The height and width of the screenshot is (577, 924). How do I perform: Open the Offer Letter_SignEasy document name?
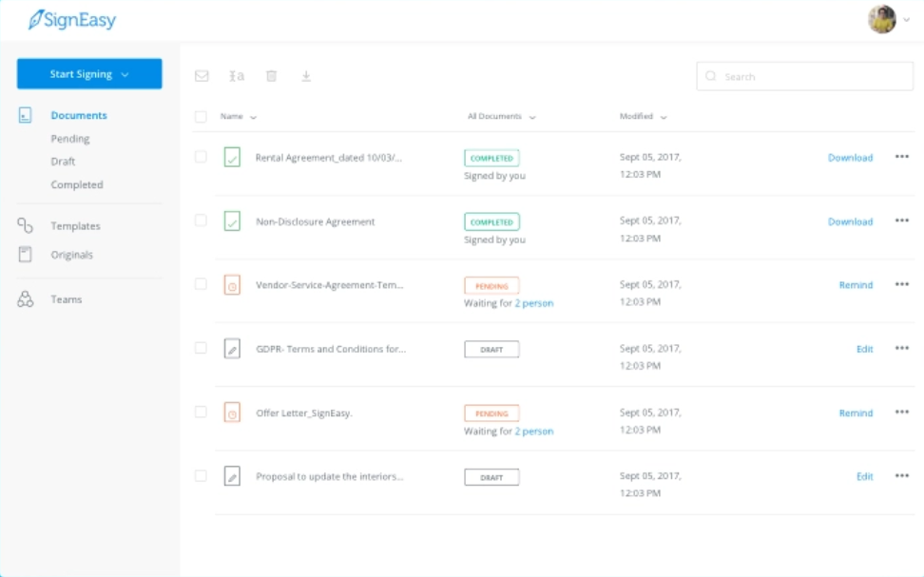pos(304,413)
